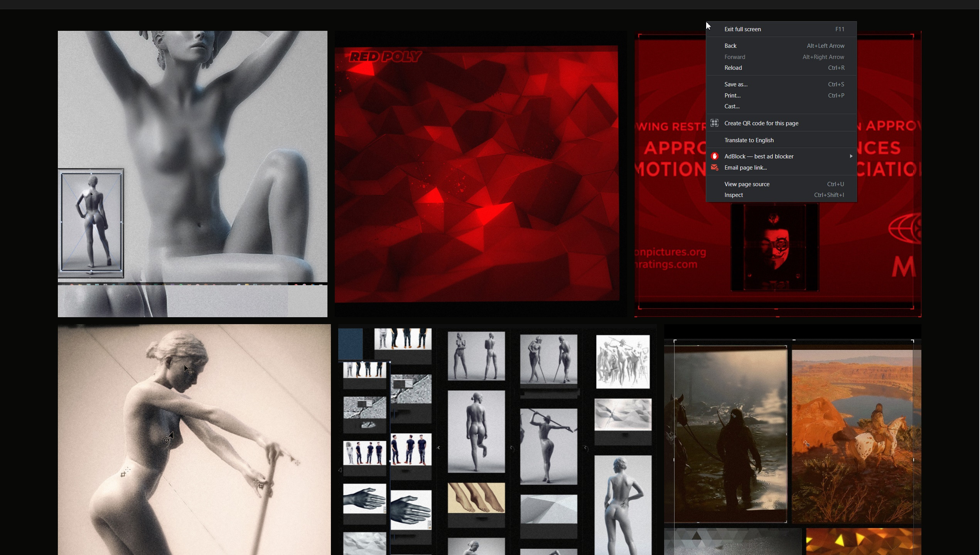
Task: Open the horse rider canyon image
Action: (x=856, y=436)
